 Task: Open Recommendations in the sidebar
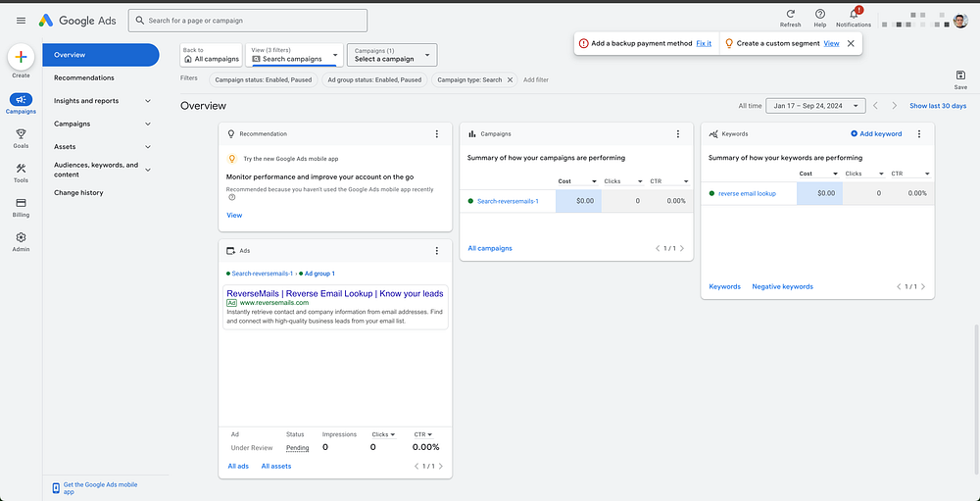coord(83,77)
